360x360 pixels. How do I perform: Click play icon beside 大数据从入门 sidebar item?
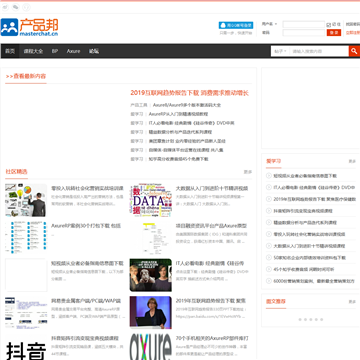point(269,246)
